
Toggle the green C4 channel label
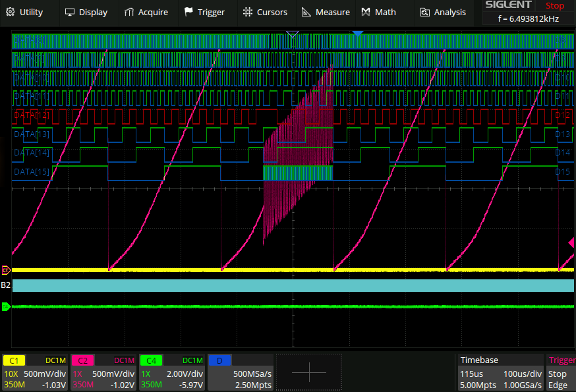(152, 360)
